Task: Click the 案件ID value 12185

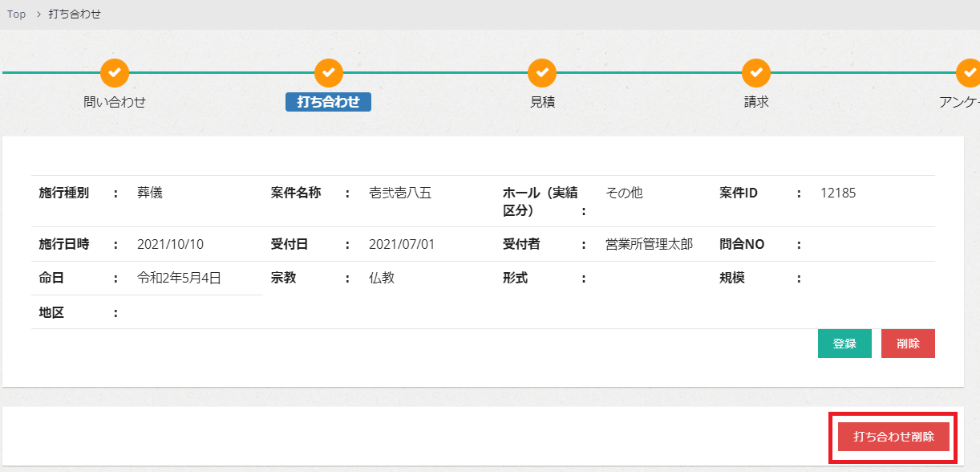Action: [838, 193]
